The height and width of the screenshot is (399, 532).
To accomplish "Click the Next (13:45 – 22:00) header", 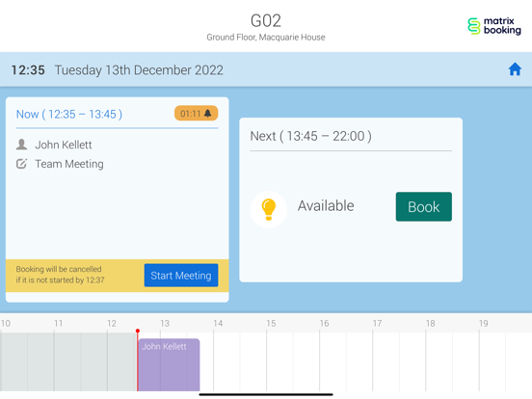I will point(310,136).
